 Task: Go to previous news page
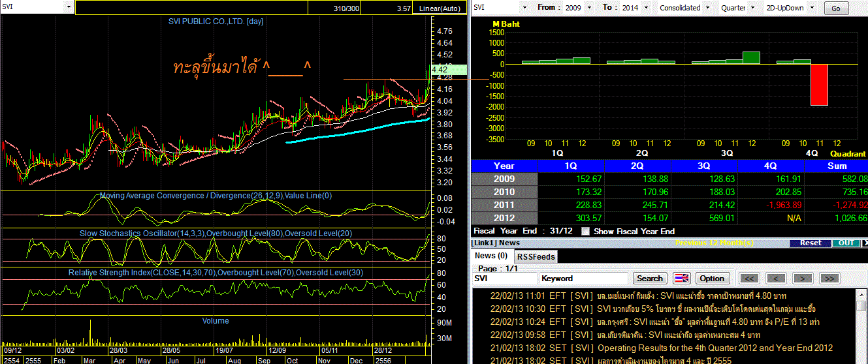pos(776,278)
